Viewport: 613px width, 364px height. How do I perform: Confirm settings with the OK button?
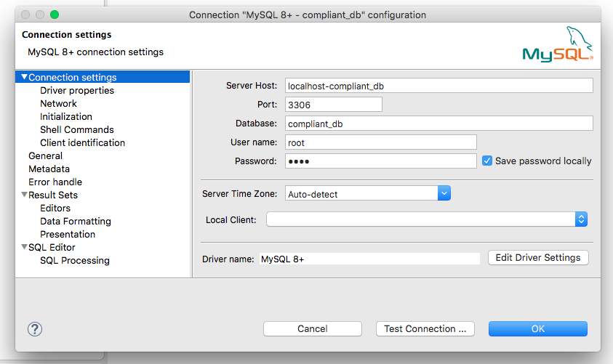[x=537, y=329]
